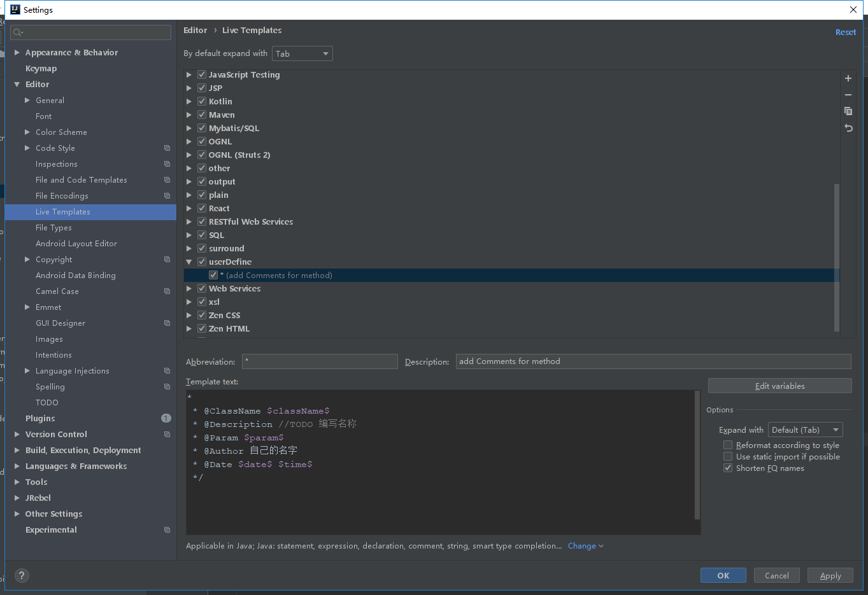Click the template text editor scrollbar
Screen dimensions: 868x595
(x=697, y=456)
